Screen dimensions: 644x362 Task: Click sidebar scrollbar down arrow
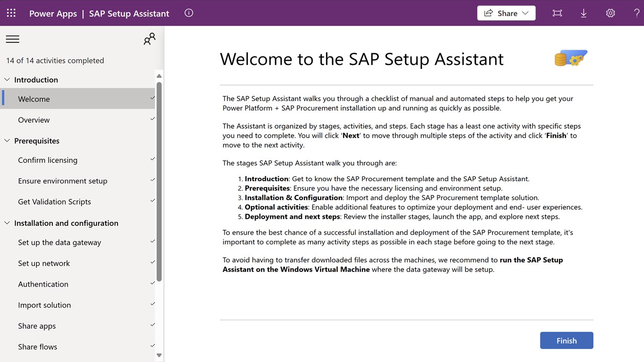(159, 355)
